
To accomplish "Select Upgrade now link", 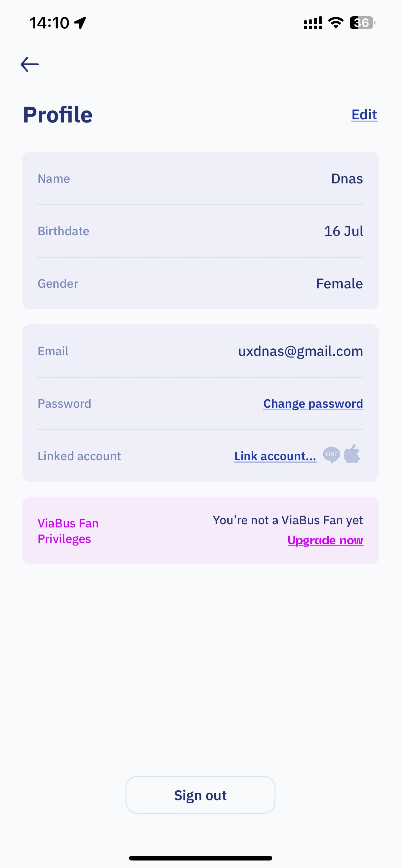I will (325, 540).
